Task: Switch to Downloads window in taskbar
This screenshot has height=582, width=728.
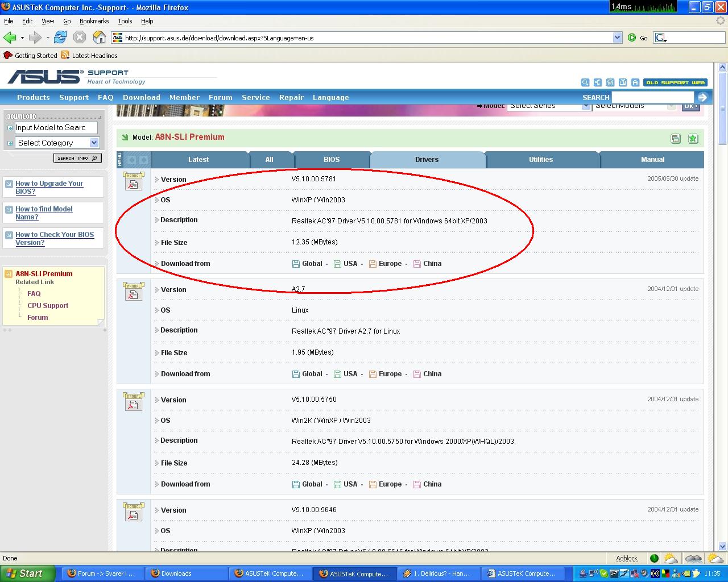Action: point(187,573)
